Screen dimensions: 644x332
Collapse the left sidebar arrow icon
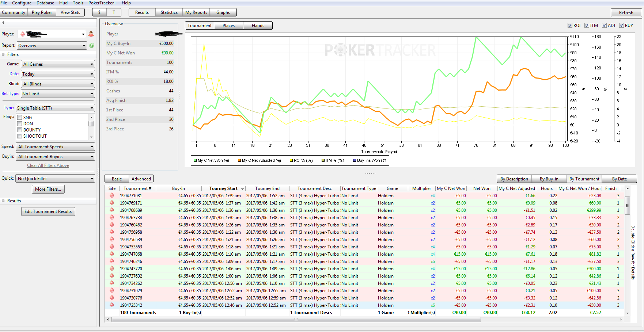click(x=3, y=22)
